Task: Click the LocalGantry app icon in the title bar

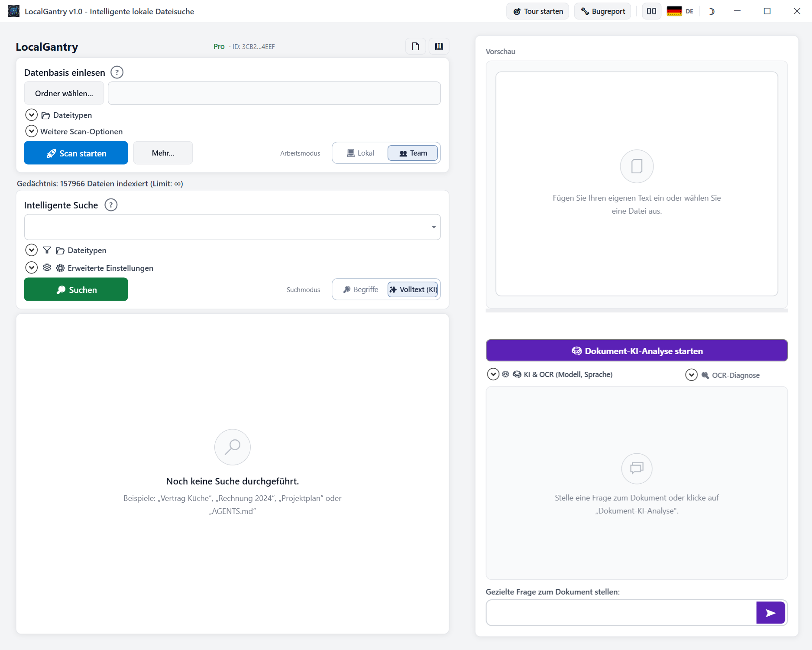Action: (13, 11)
